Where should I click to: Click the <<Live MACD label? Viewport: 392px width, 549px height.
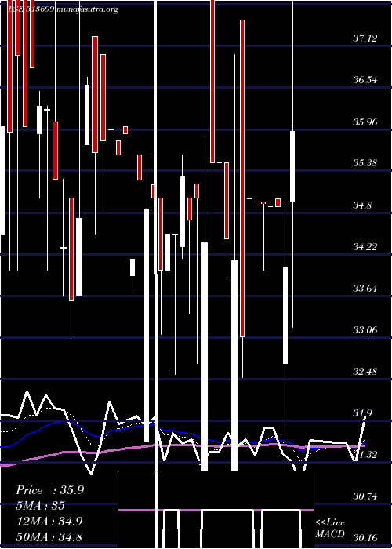pos(330,528)
